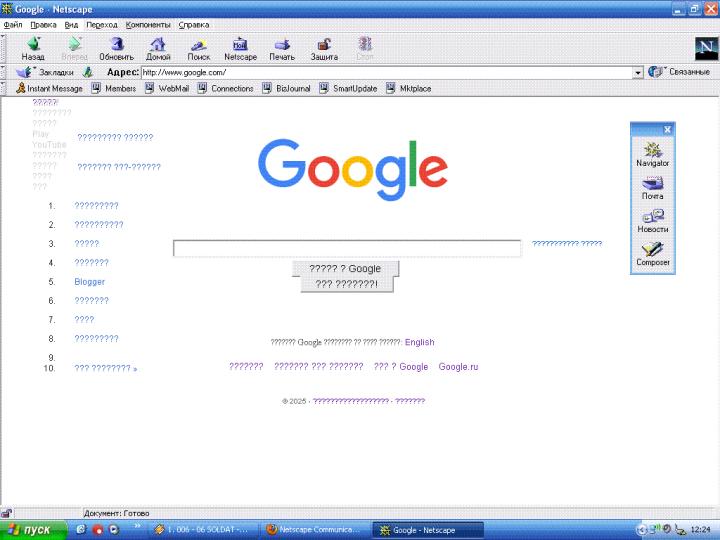
Task: Click the '????? ? Google' search button
Action: 345,269
